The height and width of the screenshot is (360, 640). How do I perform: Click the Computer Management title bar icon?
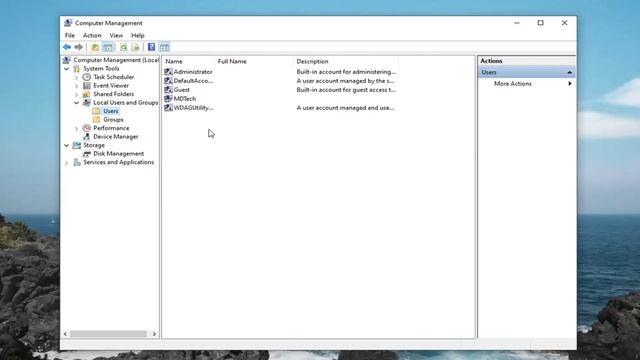[68, 23]
